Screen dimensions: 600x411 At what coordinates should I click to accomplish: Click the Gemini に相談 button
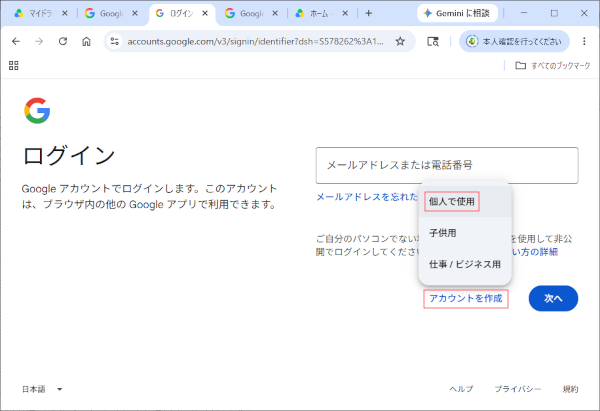point(457,13)
